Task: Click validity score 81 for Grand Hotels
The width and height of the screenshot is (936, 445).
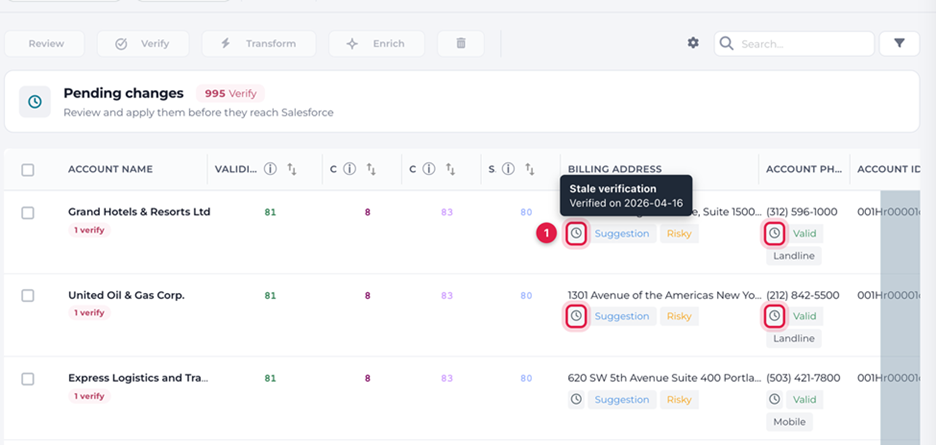Action: [x=270, y=212]
